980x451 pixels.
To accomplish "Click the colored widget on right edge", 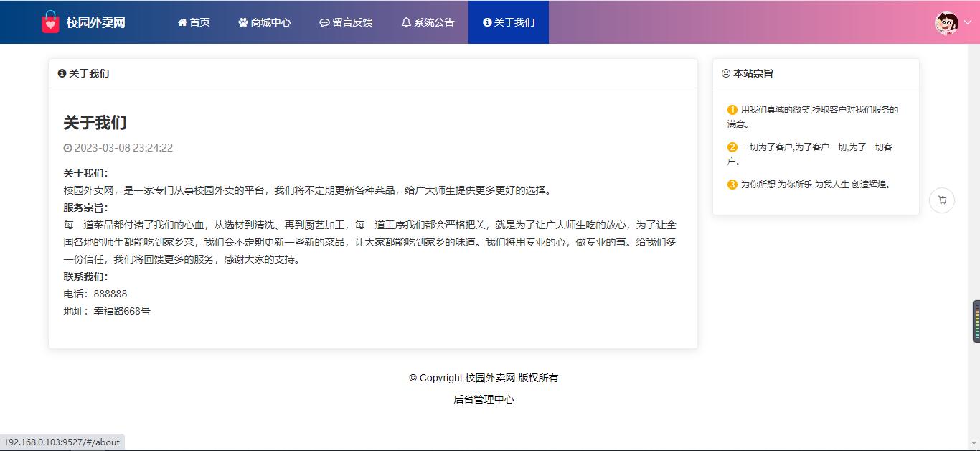I will (x=976, y=321).
